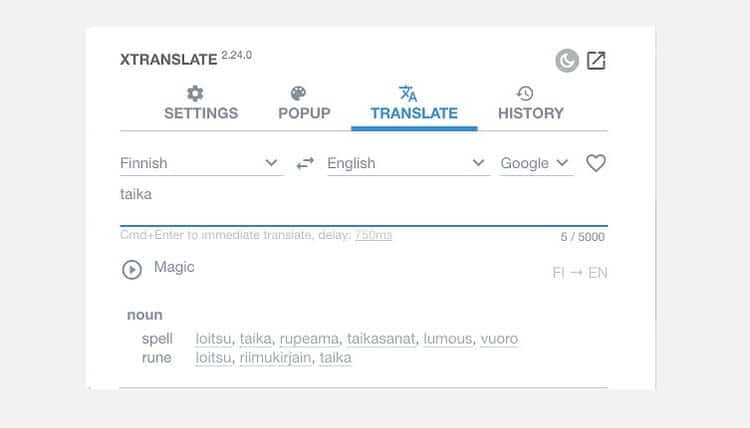750x428 pixels.
Task: Select the rupeama synonym link
Action: pyautogui.click(x=309, y=339)
